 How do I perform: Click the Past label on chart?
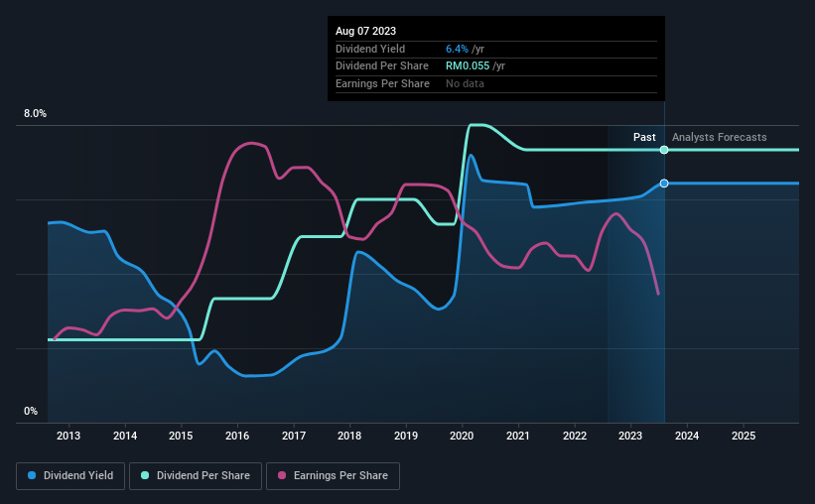644,137
